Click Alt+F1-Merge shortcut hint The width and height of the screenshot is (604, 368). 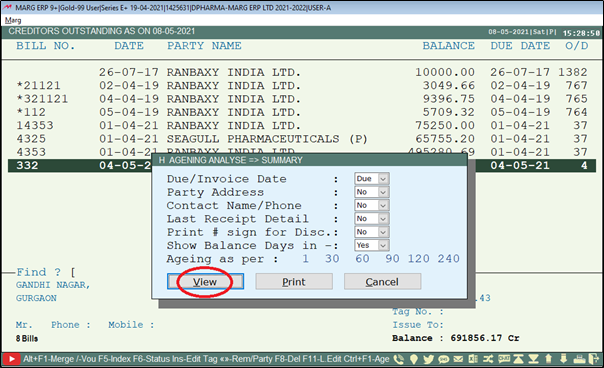tap(48, 359)
